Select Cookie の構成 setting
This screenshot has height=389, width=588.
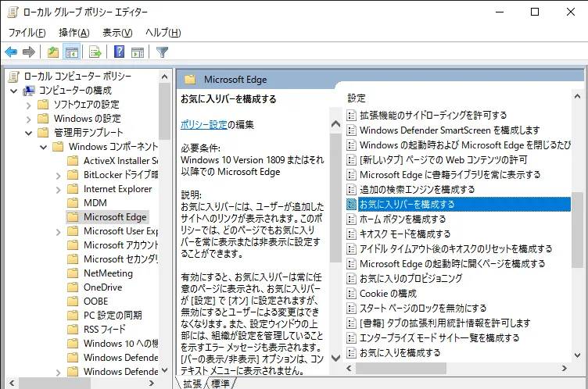388,294
